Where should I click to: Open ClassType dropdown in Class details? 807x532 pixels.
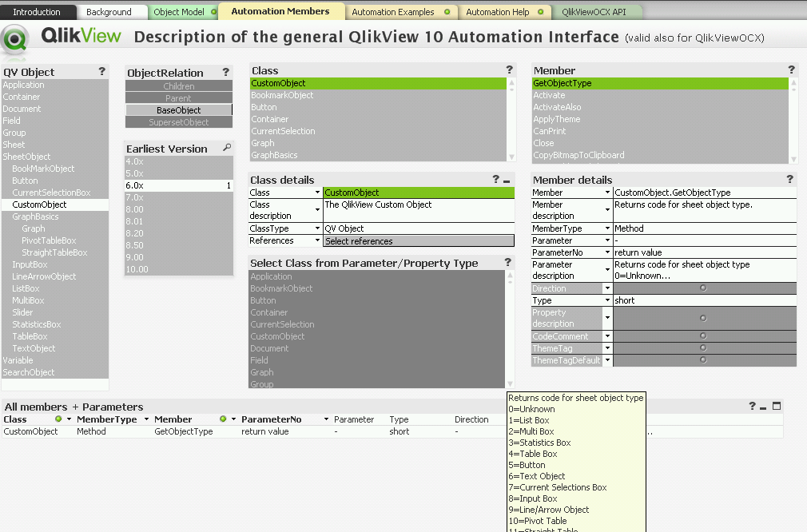pos(317,228)
